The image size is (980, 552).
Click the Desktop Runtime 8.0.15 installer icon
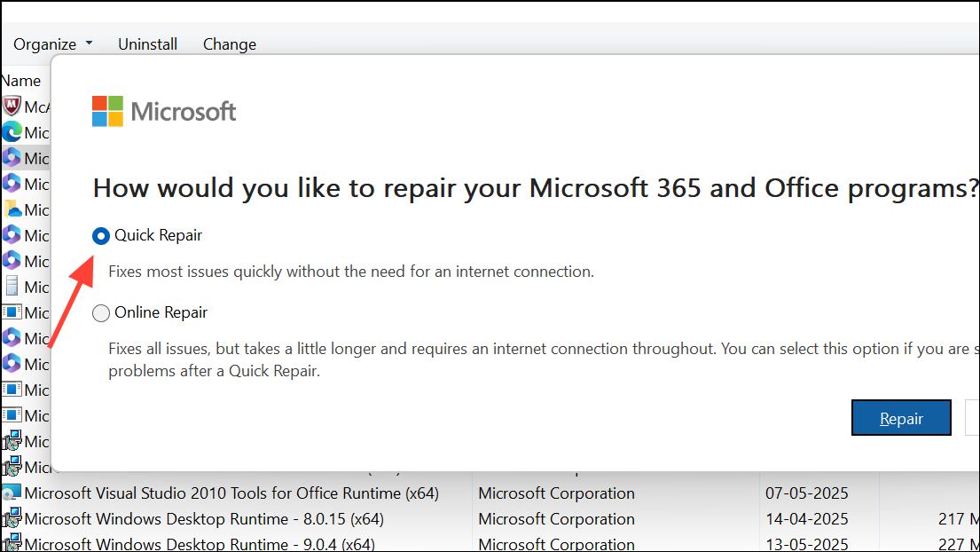(12, 519)
